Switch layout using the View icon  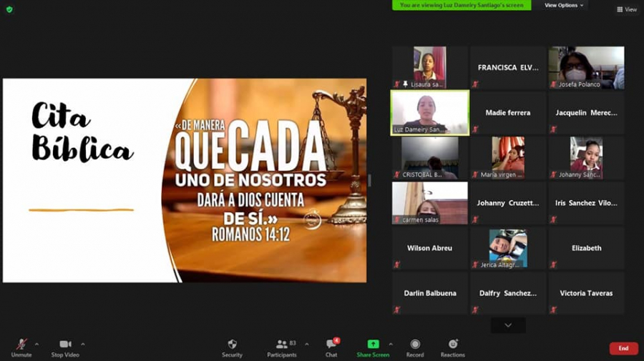(x=626, y=9)
